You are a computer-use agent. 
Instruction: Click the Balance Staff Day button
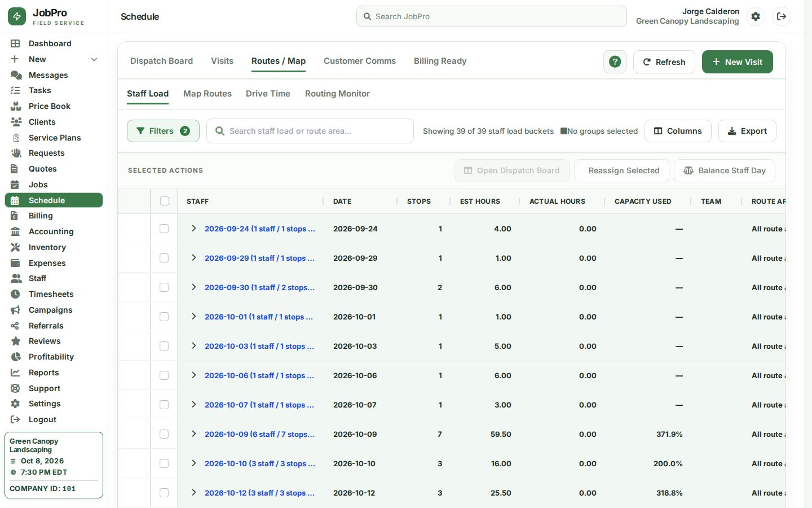725,170
